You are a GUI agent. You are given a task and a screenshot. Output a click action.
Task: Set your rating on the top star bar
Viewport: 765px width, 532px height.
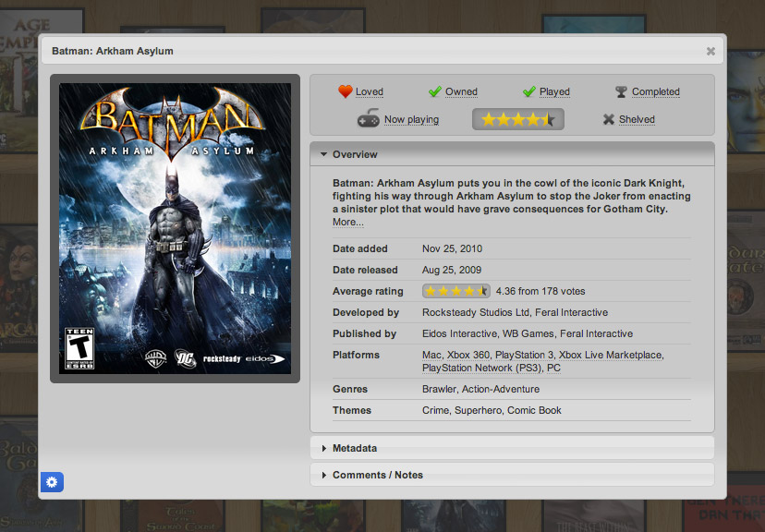pyautogui.click(x=517, y=119)
